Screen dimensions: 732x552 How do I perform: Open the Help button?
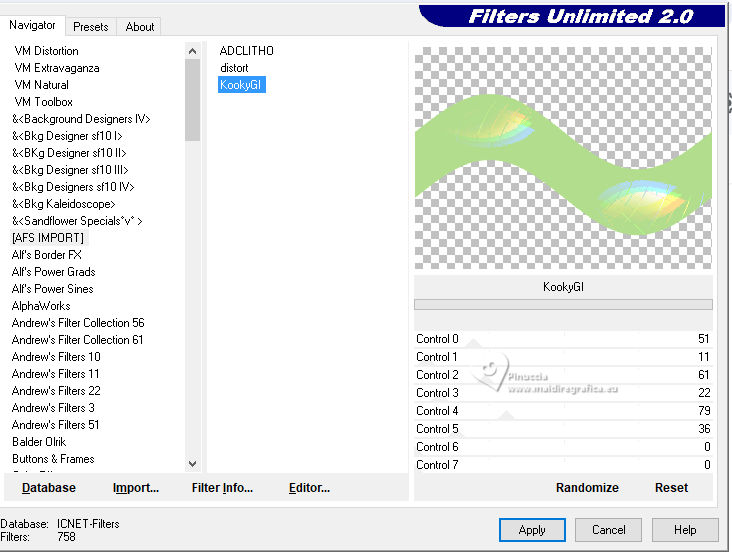coord(684,530)
